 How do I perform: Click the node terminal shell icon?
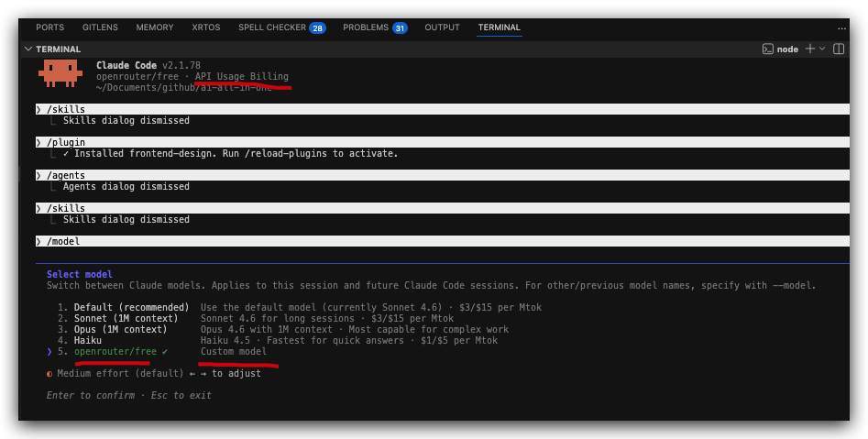coord(768,49)
